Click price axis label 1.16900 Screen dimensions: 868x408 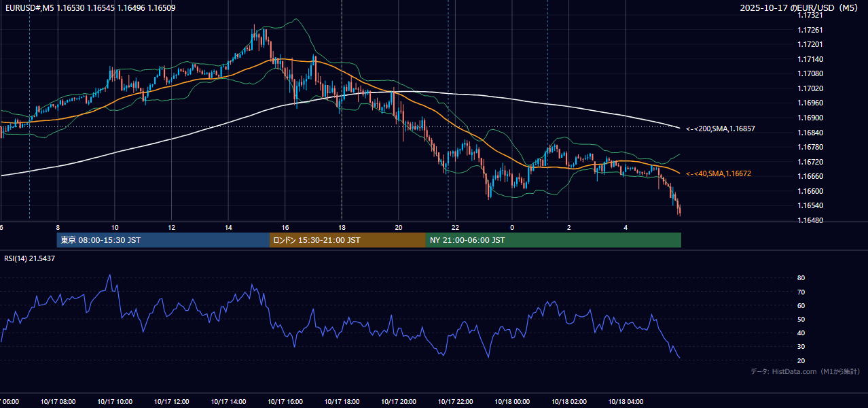click(810, 118)
